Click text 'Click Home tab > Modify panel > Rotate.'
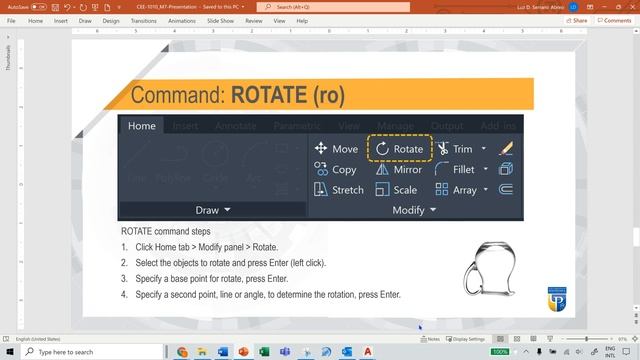 click(207, 247)
